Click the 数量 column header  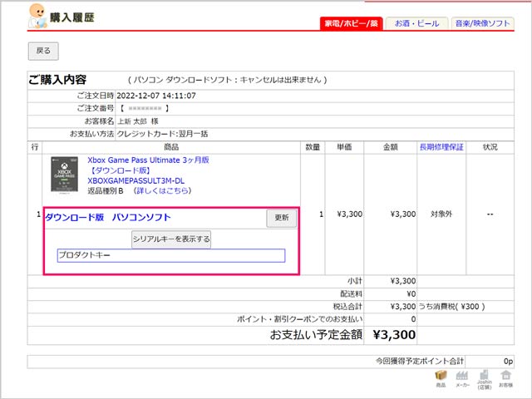(x=313, y=147)
